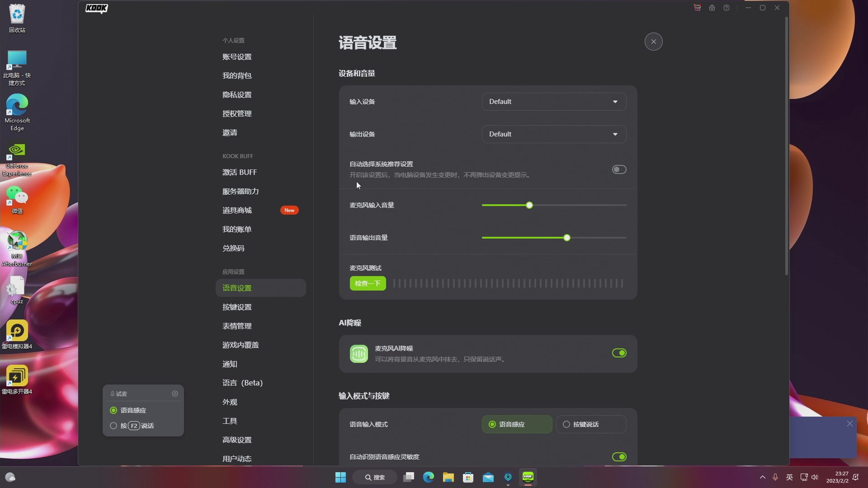Launch 雷电多开器4 desktop icon
This screenshot has width=868, height=488.
tap(17, 380)
